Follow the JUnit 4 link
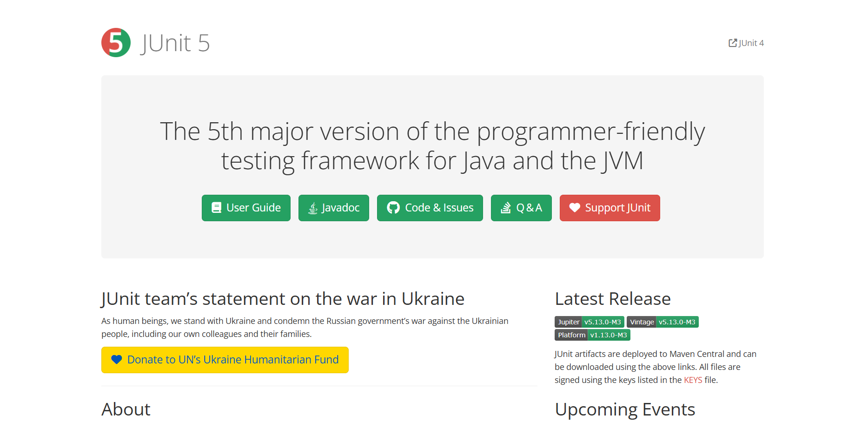Viewport: 868px width, 422px height. point(746,43)
